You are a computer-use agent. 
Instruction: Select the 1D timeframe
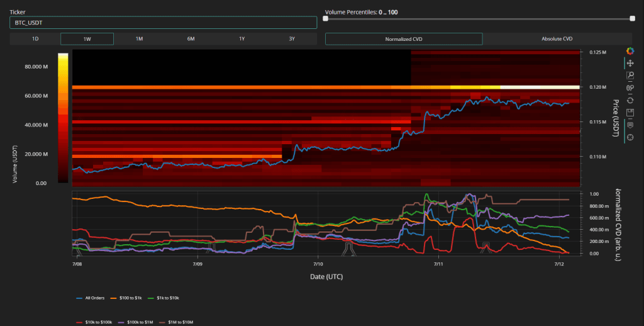(x=35, y=38)
